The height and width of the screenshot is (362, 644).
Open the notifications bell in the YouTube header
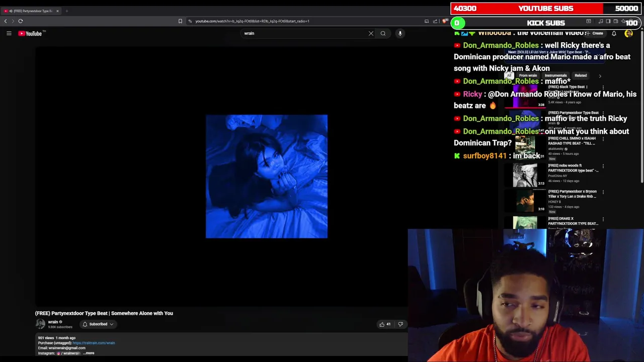[614, 34]
